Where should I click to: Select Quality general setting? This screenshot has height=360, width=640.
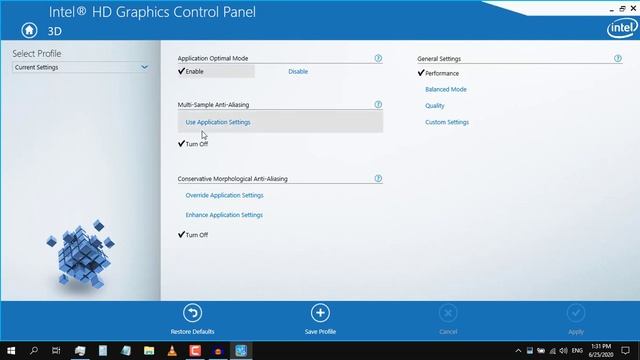pyautogui.click(x=435, y=106)
